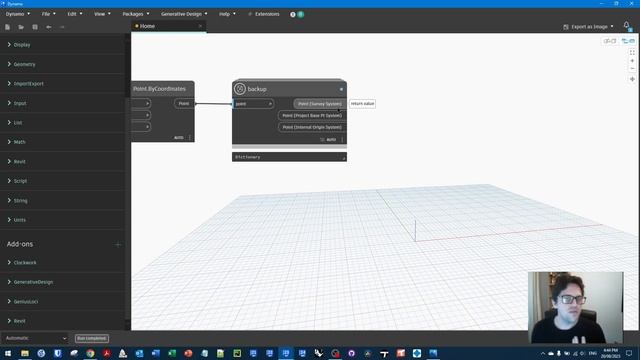
Task: Open the Dynamo menu
Action: [x=18, y=14]
